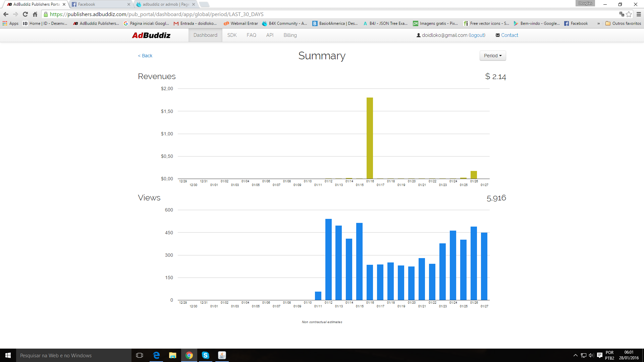The image size is (644, 362).
Task: Click the browser home icon
Action: [x=35, y=14]
